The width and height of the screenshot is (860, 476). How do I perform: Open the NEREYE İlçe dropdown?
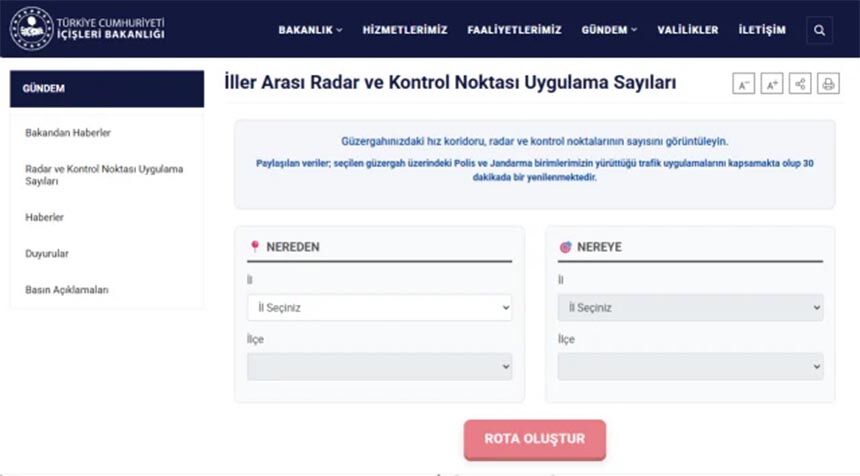[690, 366]
